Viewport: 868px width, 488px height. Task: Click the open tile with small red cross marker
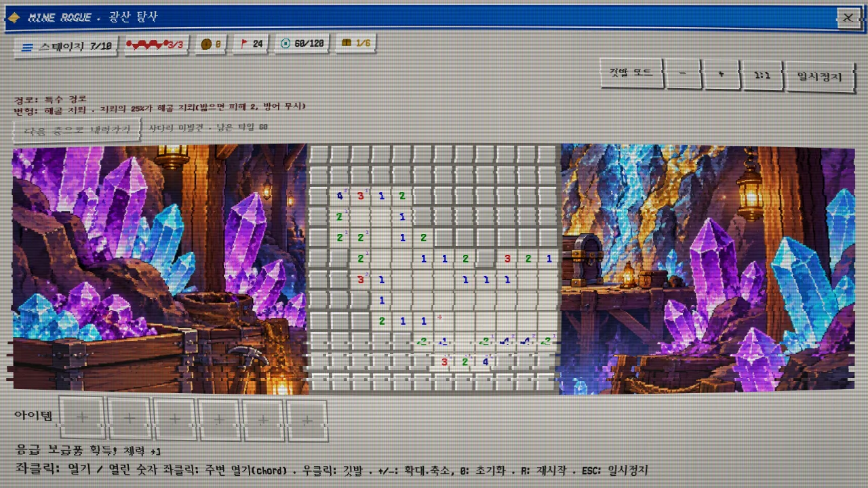(x=443, y=321)
